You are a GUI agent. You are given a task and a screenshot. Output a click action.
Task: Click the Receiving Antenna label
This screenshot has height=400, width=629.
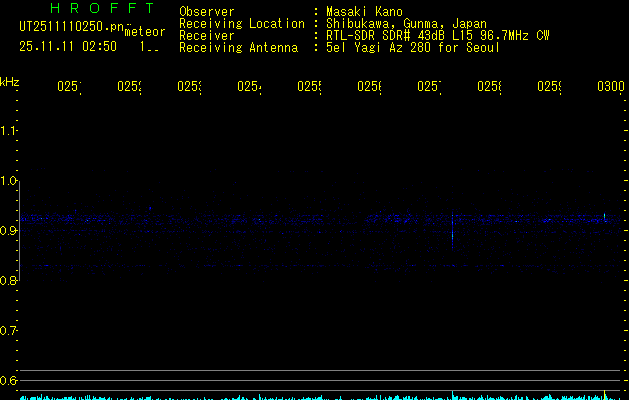coord(238,48)
